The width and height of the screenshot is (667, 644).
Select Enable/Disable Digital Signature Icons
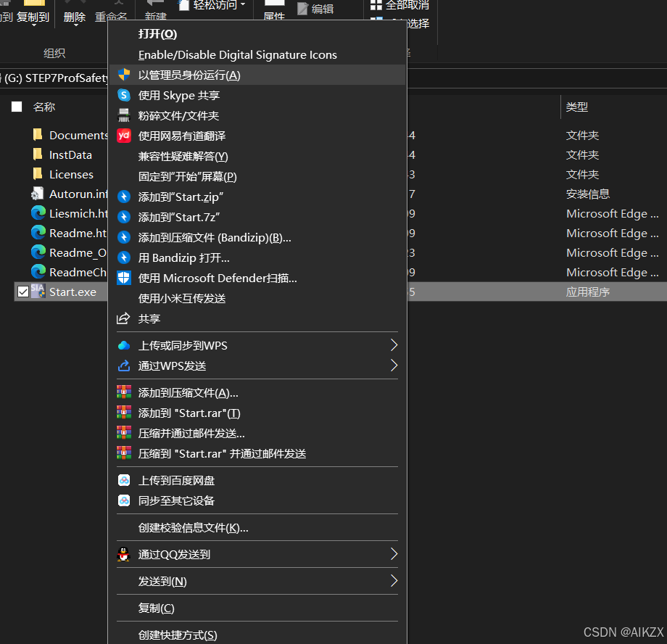[x=237, y=55]
